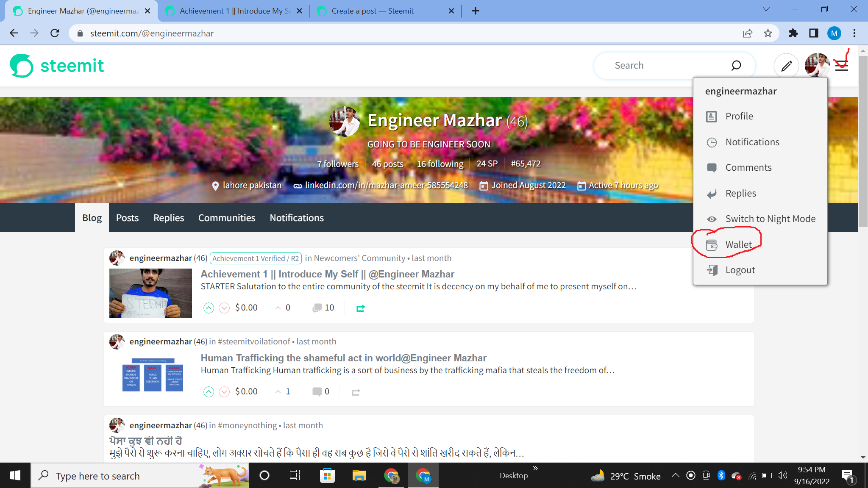Click the volume icon in system tray
The height and width of the screenshot is (488, 868).
(x=782, y=476)
